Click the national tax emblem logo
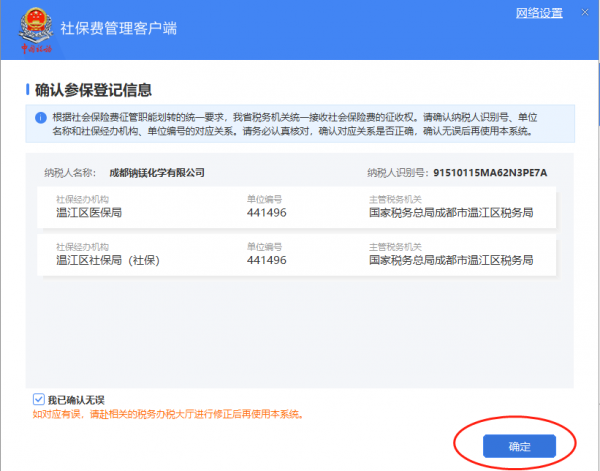Viewport: 600px width, 471px height. [x=38, y=27]
